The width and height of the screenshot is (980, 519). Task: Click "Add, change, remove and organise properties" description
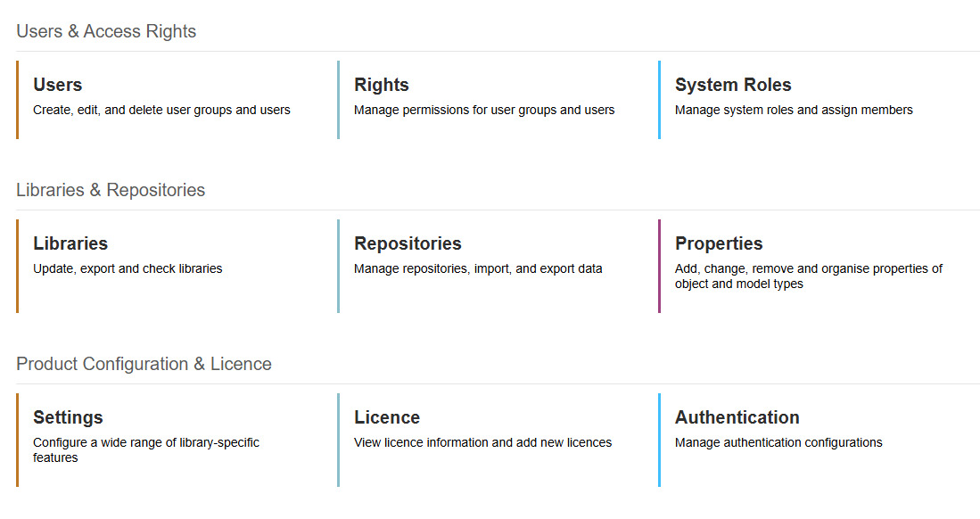click(x=808, y=276)
